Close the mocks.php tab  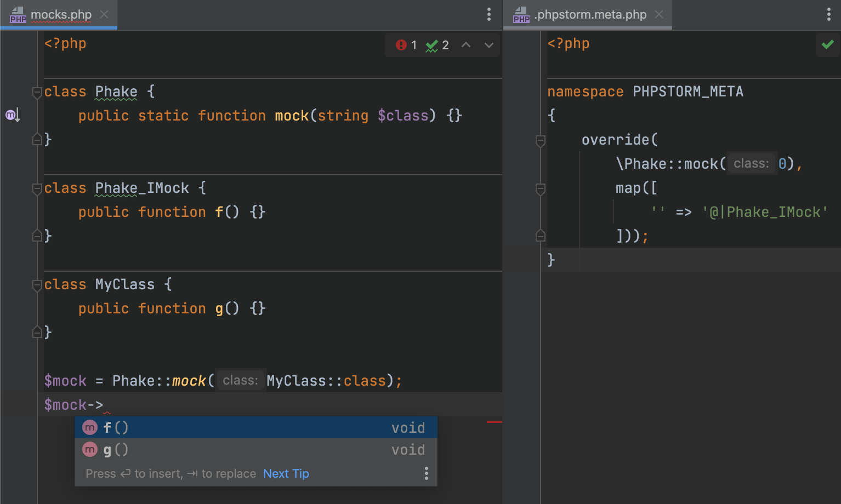click(104, 15)
